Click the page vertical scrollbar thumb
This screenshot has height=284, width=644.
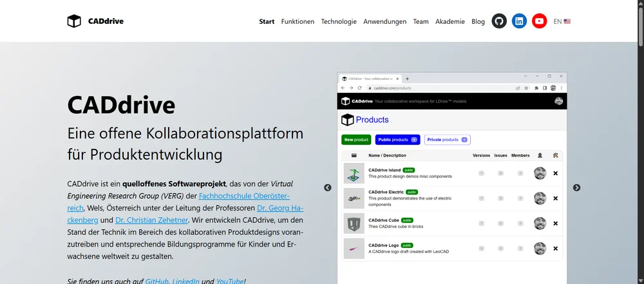641,26
